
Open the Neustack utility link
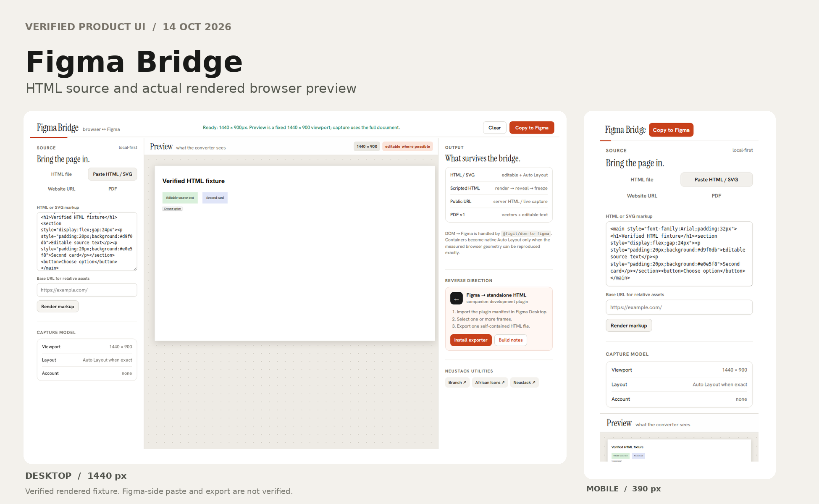(524, 383)
